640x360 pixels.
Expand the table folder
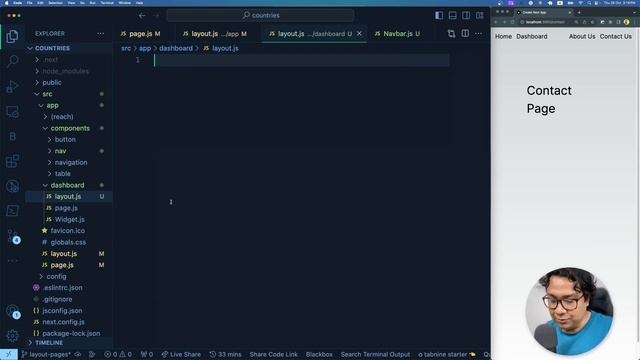coord(62,174)
